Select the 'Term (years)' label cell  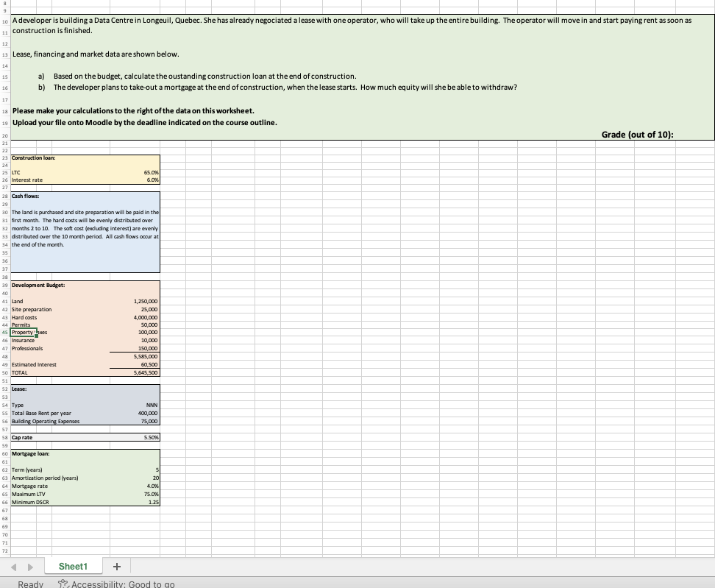(26, 470)
